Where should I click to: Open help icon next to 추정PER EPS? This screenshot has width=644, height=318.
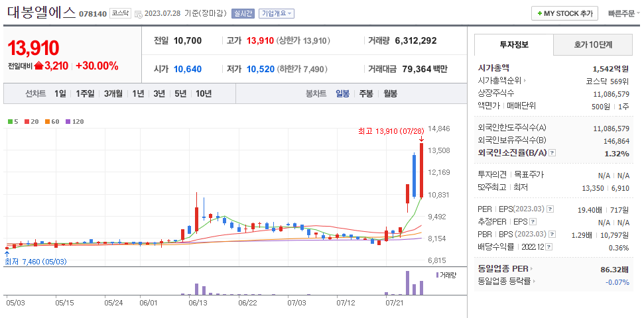533,222
